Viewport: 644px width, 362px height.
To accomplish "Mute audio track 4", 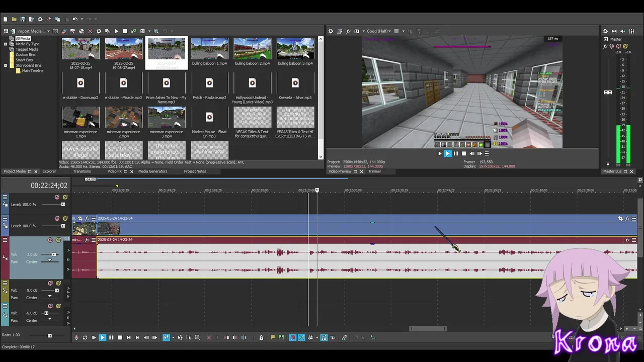I will (x=50, y=240).
